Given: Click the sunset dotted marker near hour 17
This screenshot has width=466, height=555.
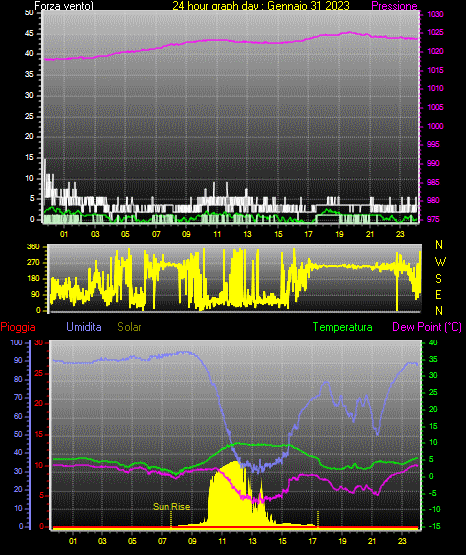Looking at the screenshot, I should click(318, 519).
